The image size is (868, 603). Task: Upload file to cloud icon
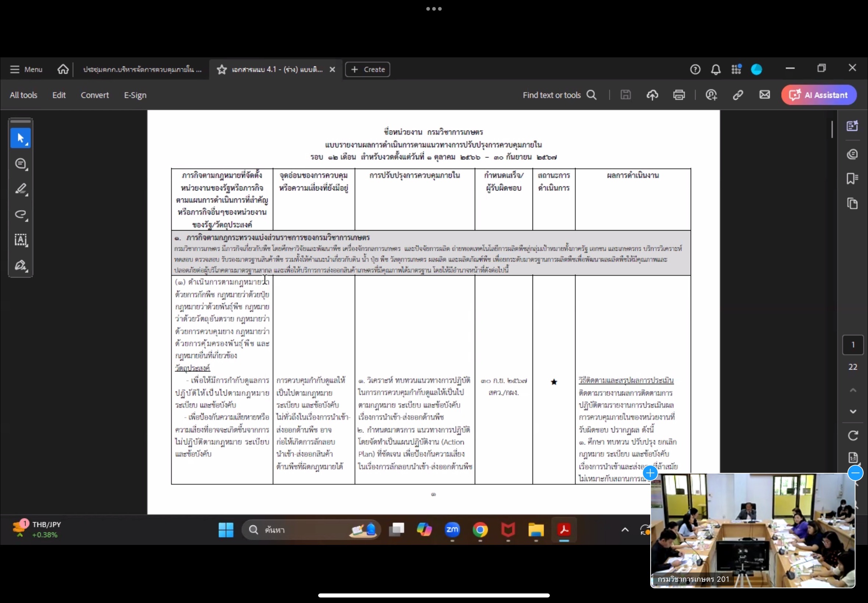pyautogui.click(x=652, y=95)
